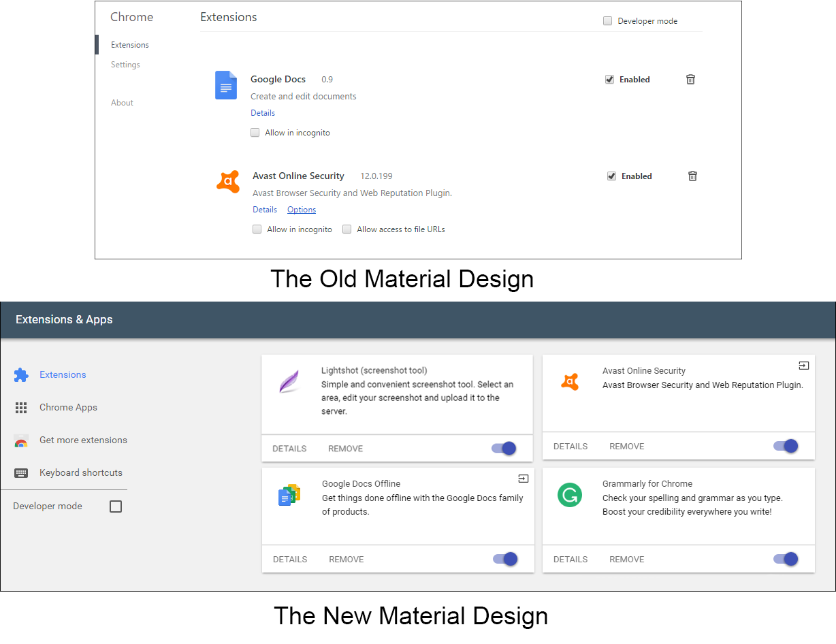Click the installed-by icon on Google Docs Offline card

pyautogui.click(x=523, y=479)
